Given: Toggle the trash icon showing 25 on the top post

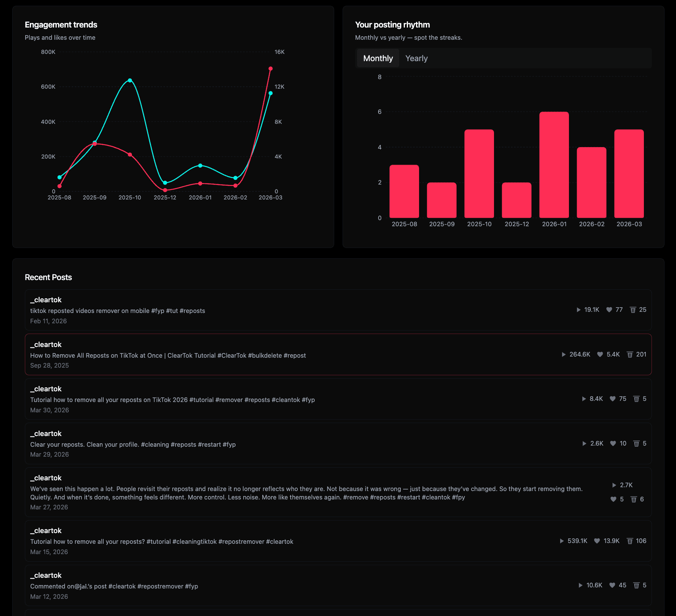Looking at the screenshot, I should pyautogui.click(x=633, y=310).
